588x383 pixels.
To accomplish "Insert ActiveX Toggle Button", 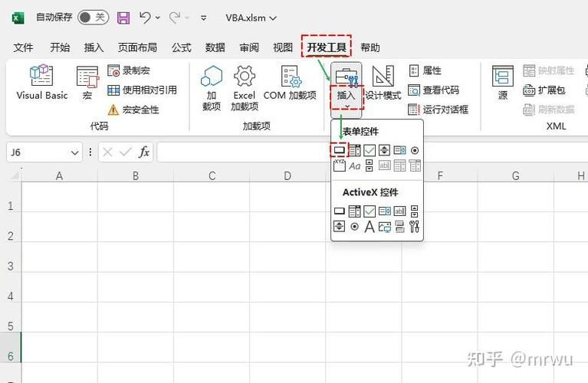I will [x=399, y=226].
